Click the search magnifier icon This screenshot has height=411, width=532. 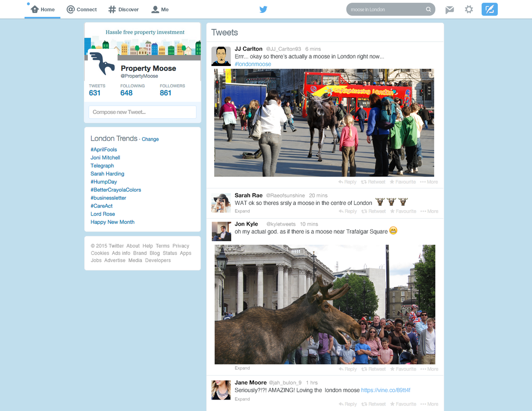428,9
